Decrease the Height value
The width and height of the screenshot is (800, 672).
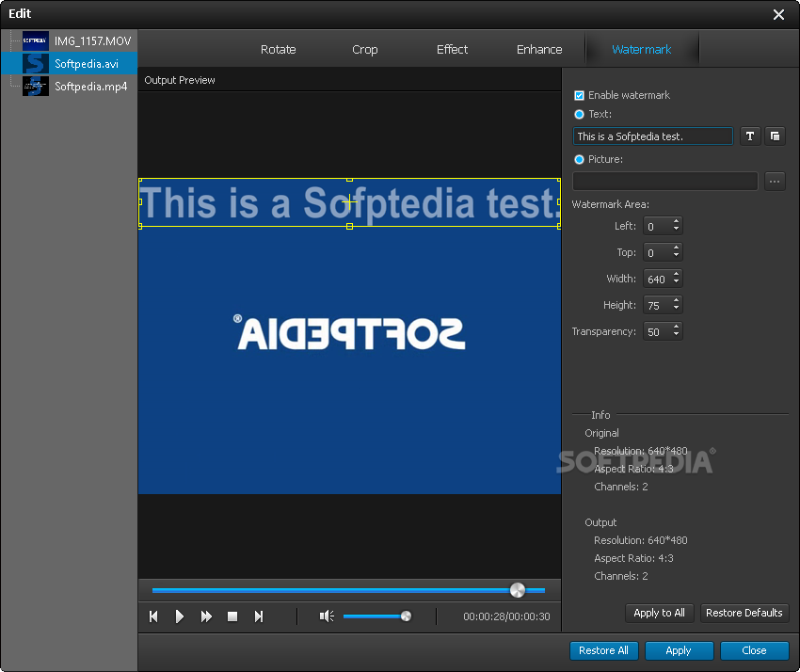coord(676,308)
